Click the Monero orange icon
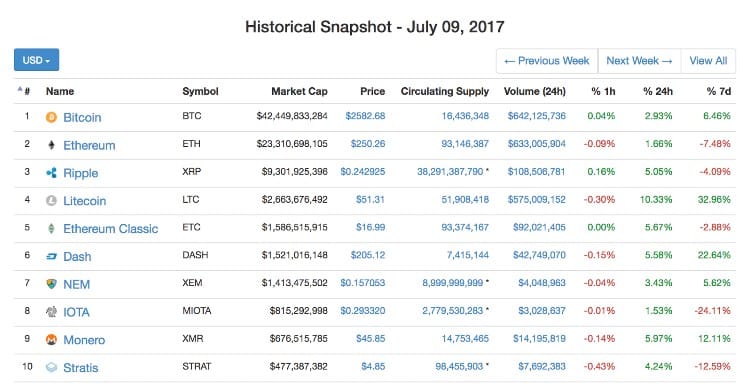This screenshot has width=753, height=392. (51, 340)
